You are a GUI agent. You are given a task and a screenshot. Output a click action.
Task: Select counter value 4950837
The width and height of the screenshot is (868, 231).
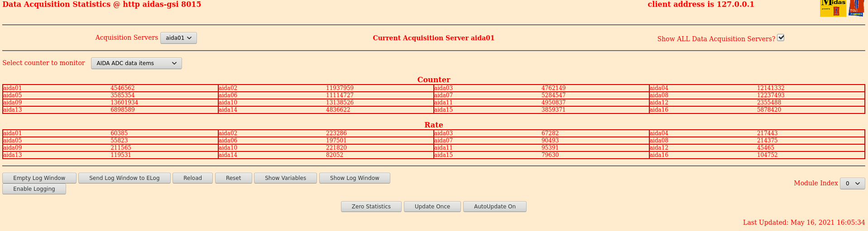coord(553,103)
